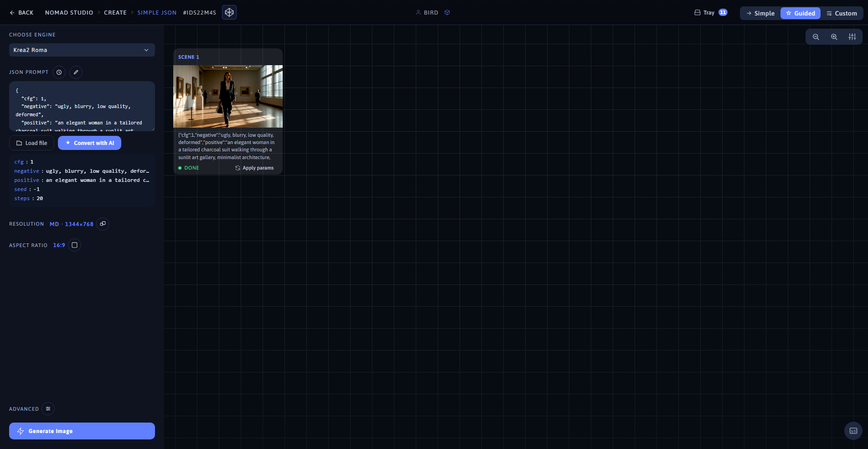Viewport: 868px width, 449px height.
Task: Select the negative parameter row
Action: [x=82, y=171]
